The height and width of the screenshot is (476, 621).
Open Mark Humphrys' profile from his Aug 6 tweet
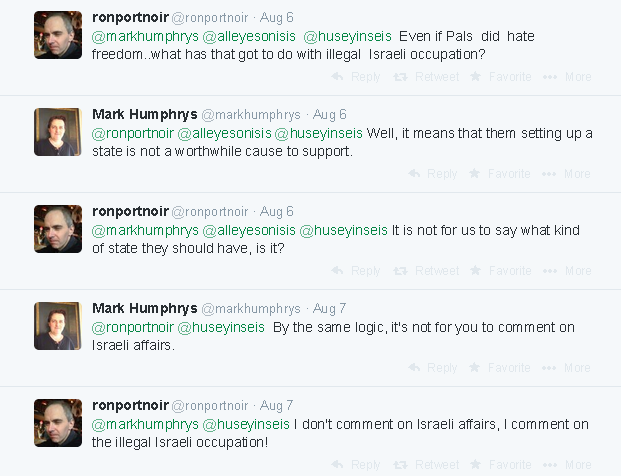tap(143, 114)
